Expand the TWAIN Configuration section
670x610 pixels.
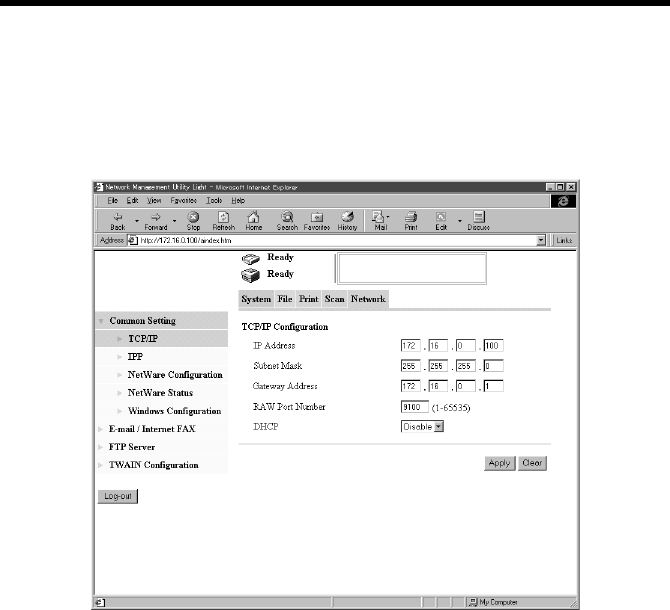101,465
